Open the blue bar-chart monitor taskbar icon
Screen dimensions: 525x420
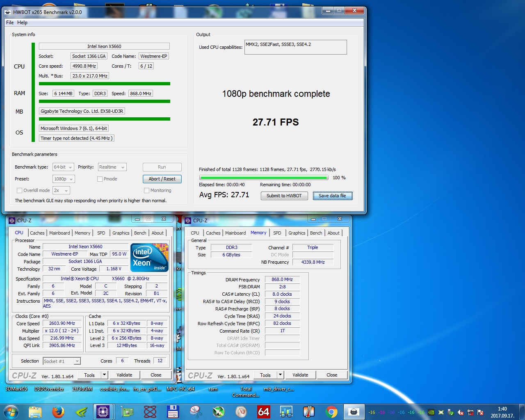pyautogui.click(x=286, y=411)
